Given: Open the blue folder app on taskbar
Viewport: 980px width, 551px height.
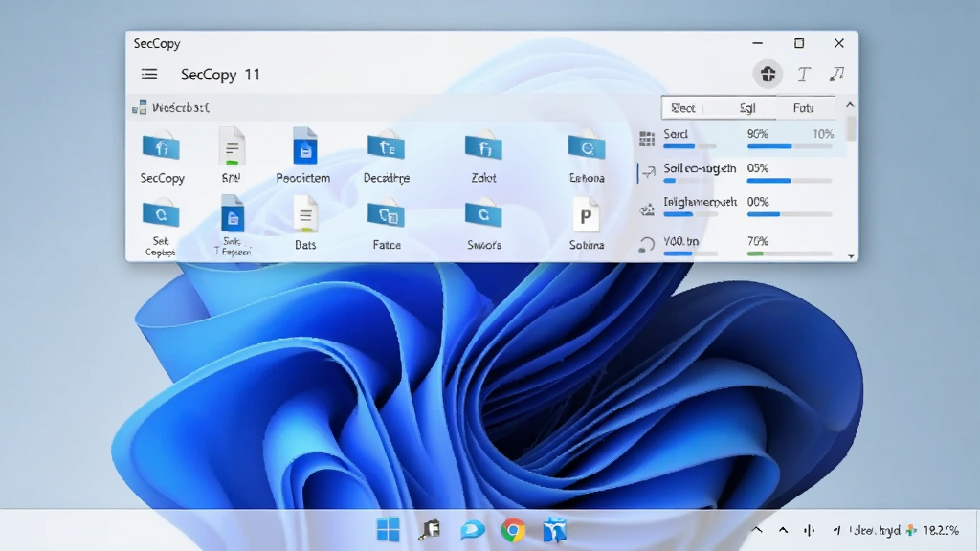Looking at the screenshot, I should (x=554, y=530).
